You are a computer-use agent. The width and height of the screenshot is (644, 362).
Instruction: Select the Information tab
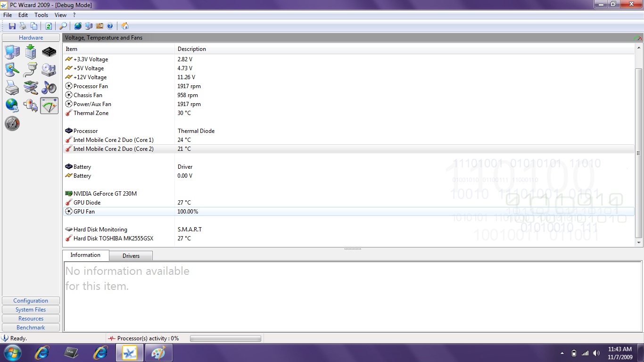point(85,255)
